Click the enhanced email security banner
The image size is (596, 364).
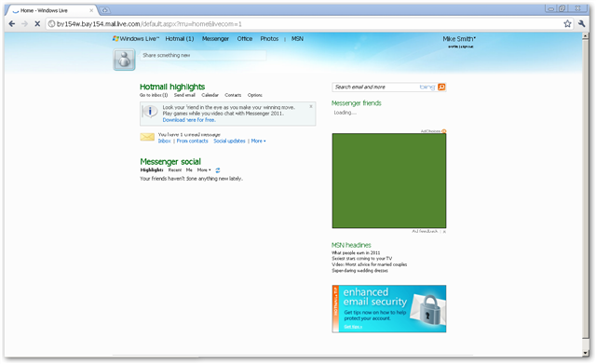tap(389, 309)
